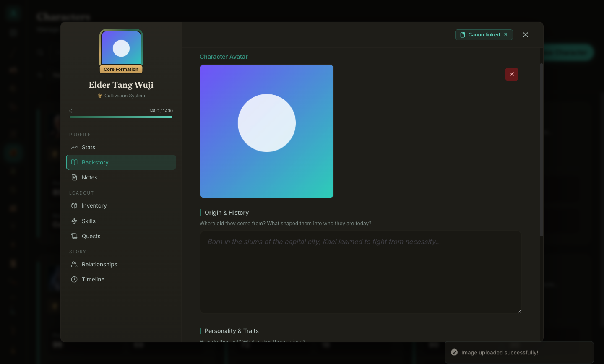Click the 'STORY' section label
604x364 pixels.
78,252
